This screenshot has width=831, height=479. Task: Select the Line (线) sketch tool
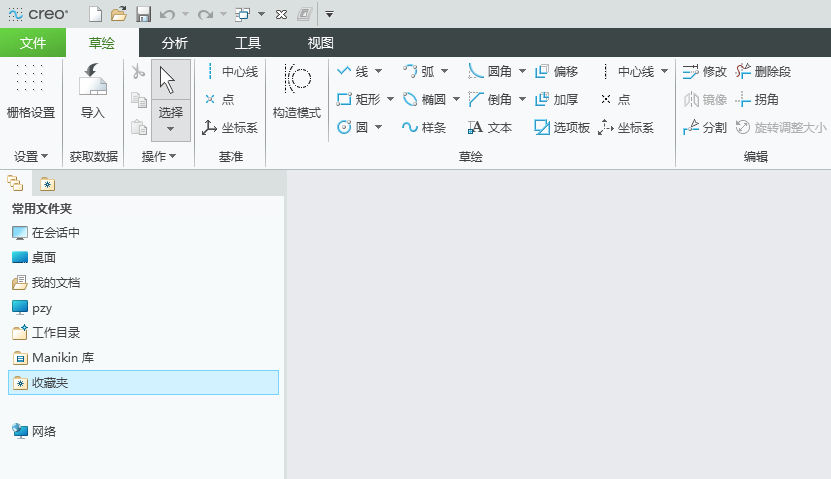(353, 72)
